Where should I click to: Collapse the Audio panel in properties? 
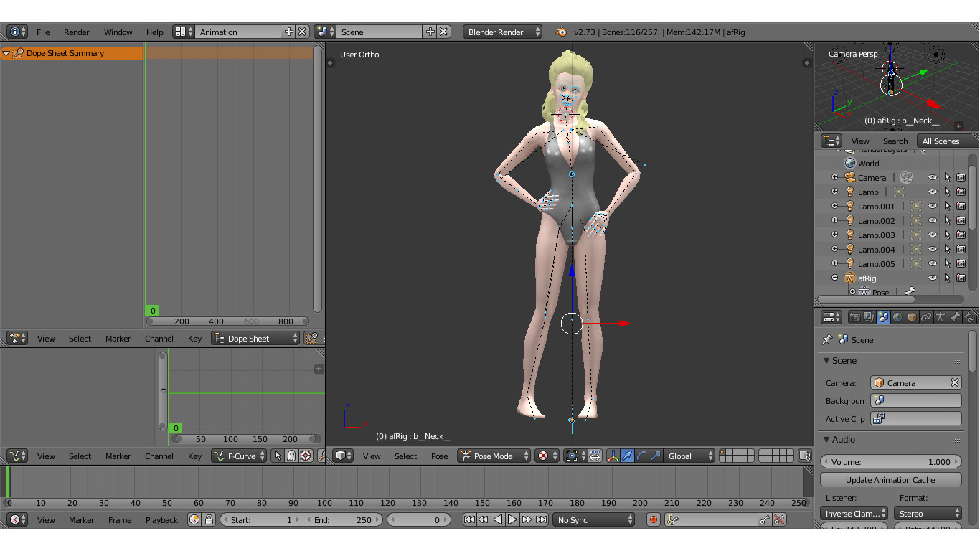point(827,439)
